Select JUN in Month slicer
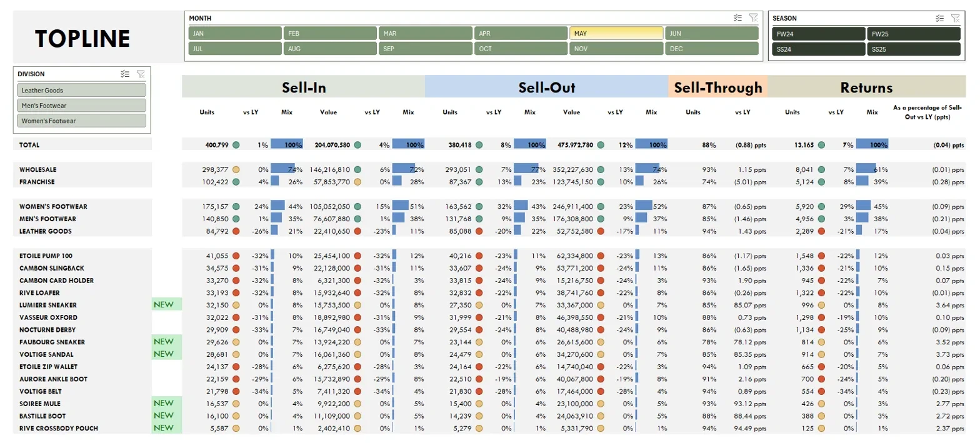The image size is (980, 443). [711, 33]
